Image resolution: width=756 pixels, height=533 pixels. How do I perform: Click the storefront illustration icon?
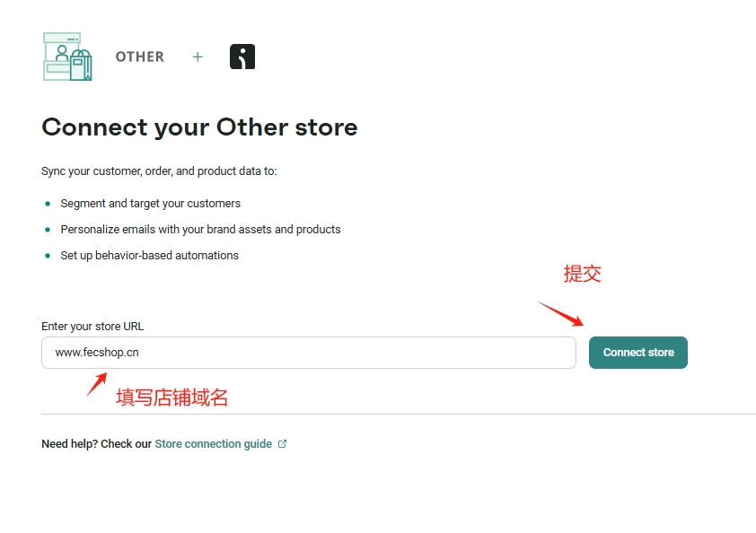[x=67, y=57]
